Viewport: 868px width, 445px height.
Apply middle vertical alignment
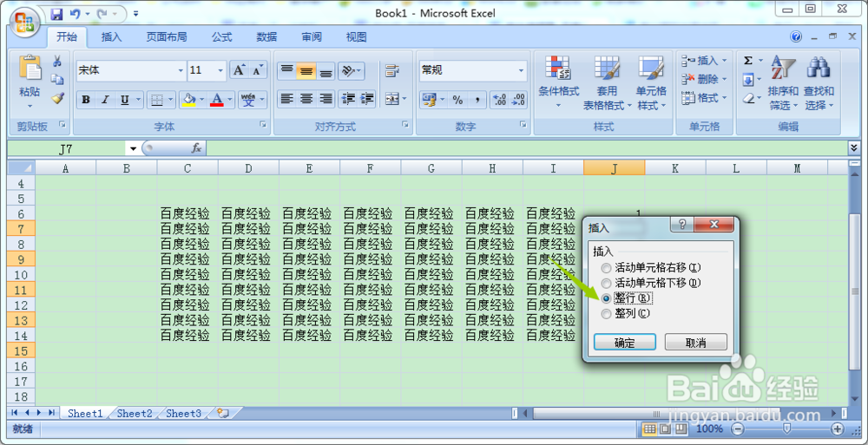coord(306,70)
